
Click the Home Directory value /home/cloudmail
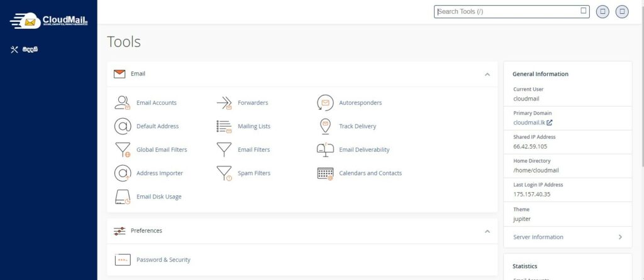(x=536, y=171)
